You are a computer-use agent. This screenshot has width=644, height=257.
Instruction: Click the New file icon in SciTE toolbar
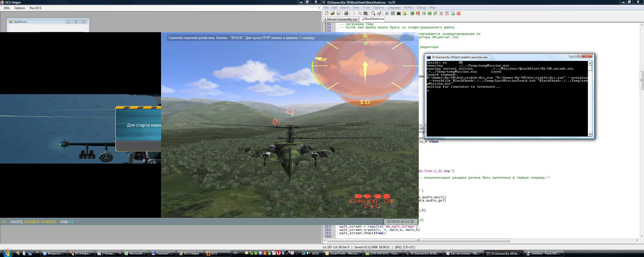point(327,13)
